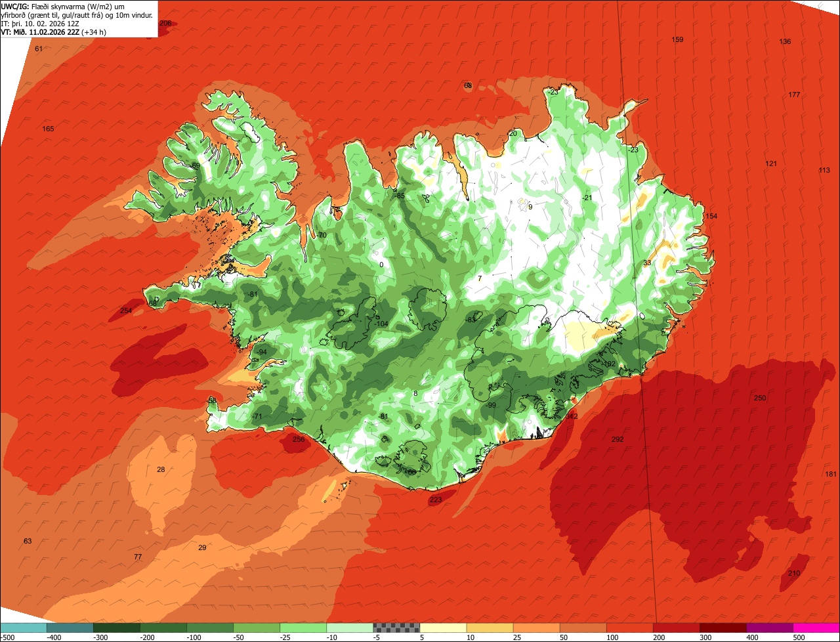
Task: Click the map value 210
Action: coord(794,573)
